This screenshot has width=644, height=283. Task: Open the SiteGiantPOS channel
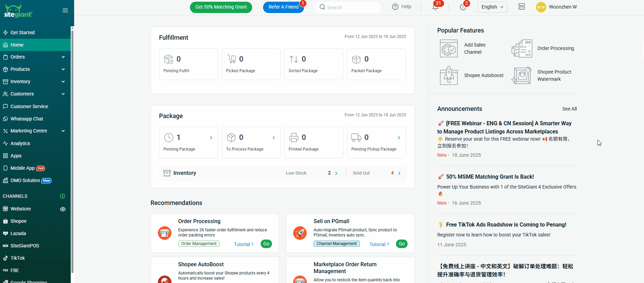[35, 246]
